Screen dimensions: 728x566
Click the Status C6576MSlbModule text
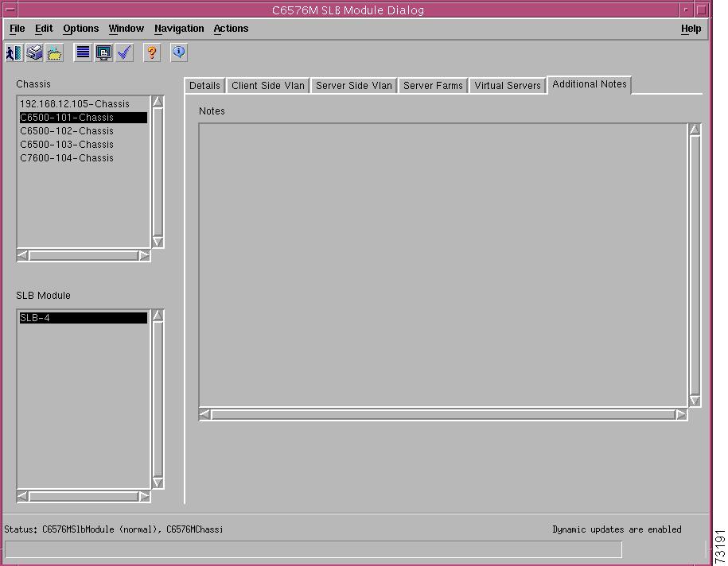(x=114, y=529)
